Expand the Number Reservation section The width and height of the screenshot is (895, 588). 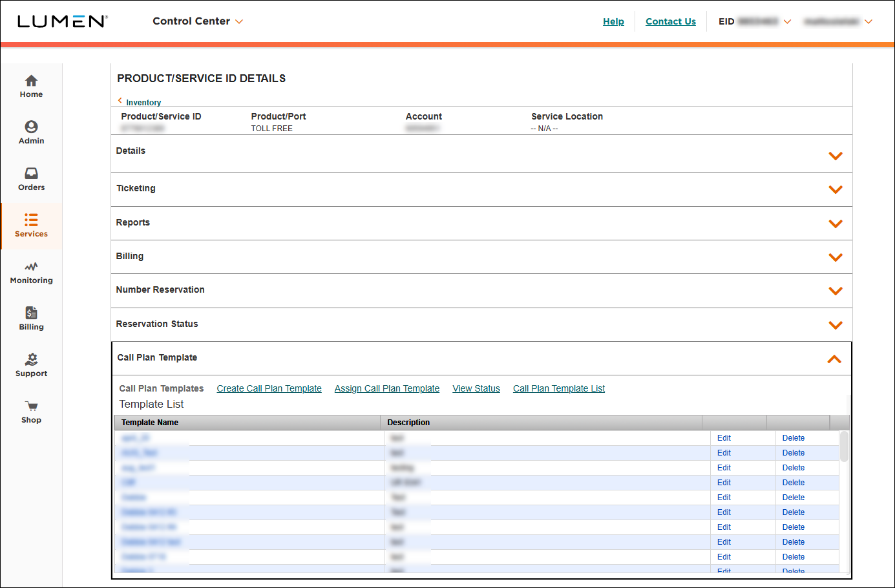[x=835, y=291]
